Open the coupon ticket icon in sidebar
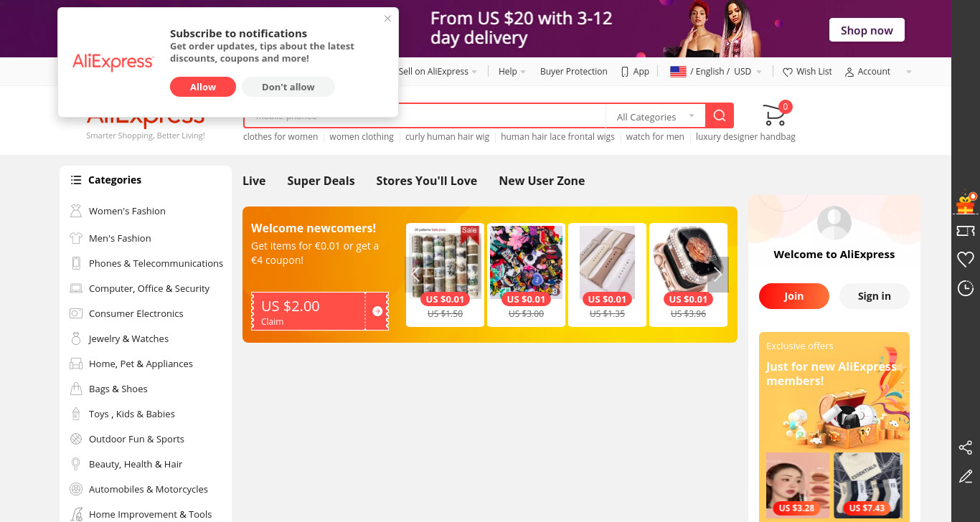 pyautogui.click(x=966, y=231)
